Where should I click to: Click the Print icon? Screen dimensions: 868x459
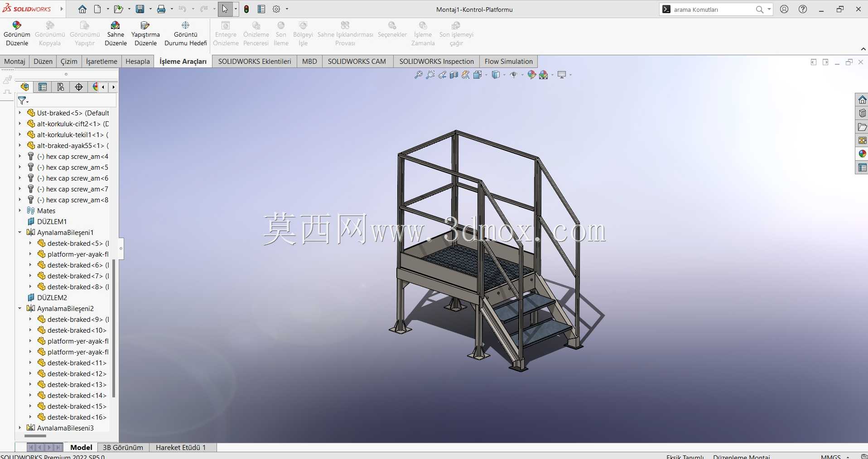pyautogui.click(x=161, y=9)
